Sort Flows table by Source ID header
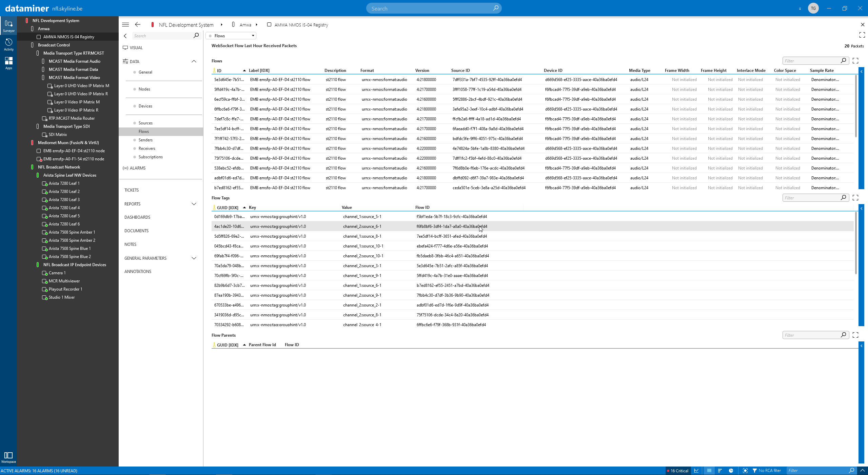The image size is (868, 475). 460,71
